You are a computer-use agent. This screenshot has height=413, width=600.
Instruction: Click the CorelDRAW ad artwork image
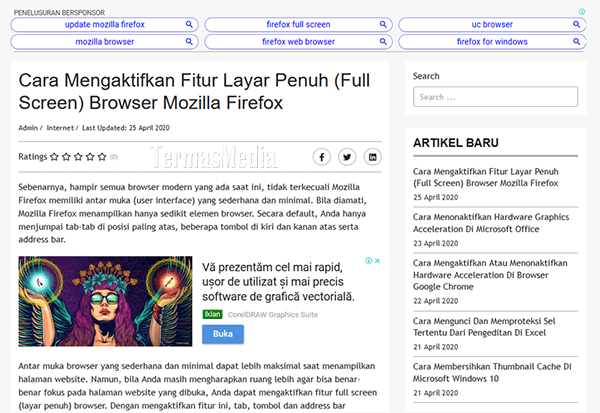click(105, 301)
